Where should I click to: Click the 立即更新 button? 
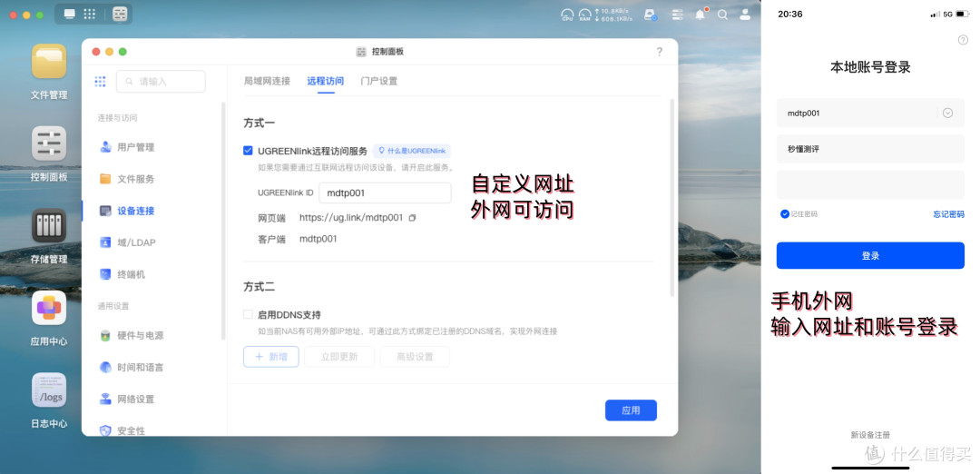(x=338, y=357)
